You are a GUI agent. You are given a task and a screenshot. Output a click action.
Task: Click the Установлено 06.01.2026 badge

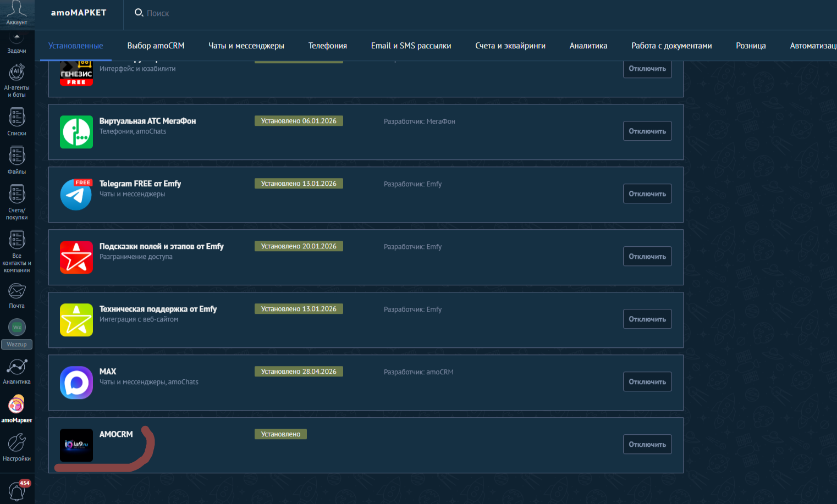click(x=299, y=121)
